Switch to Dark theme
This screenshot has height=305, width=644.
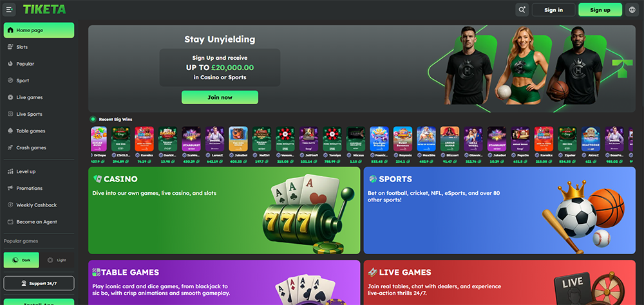pos(21,260)
